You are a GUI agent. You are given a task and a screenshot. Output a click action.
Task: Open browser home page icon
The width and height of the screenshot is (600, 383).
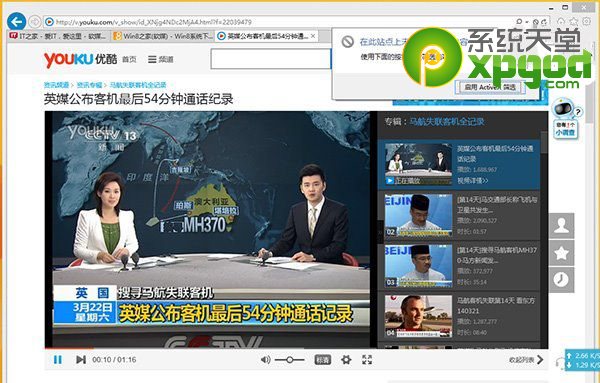[x=561, y=21]
